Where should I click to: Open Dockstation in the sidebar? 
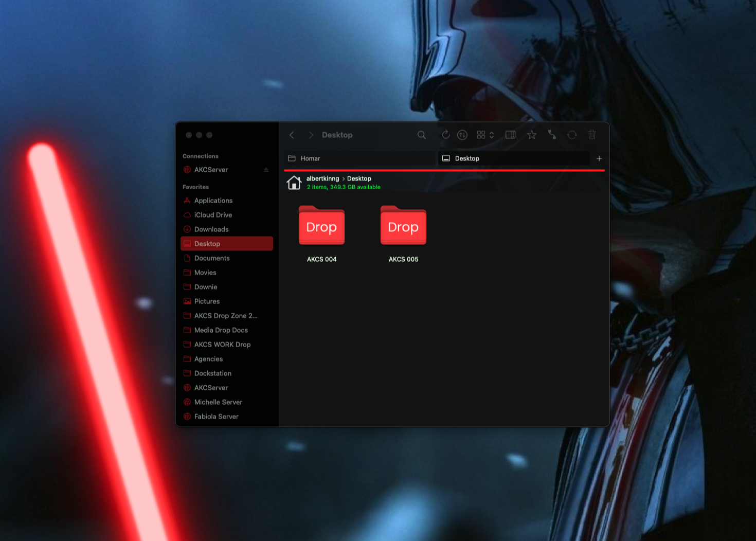click(x=227, y=373)
